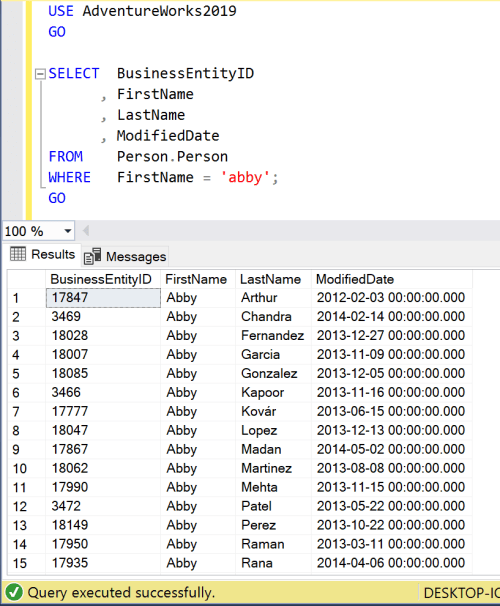Click last name Raman cell

click(x=273, y=544)
